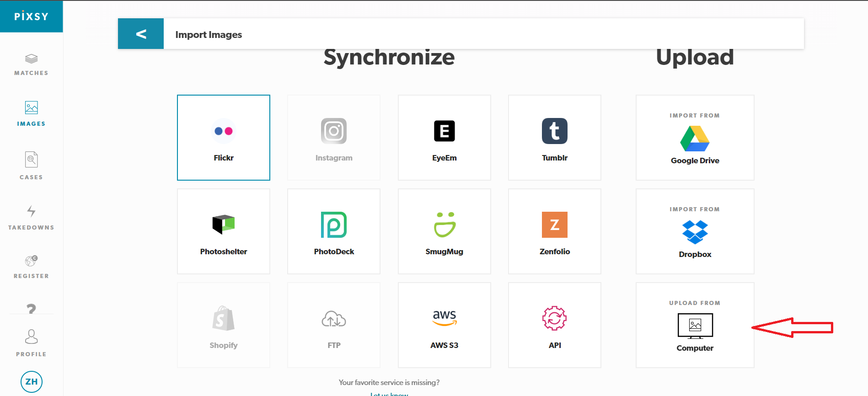
Task: Choose FTP import option
Action: pyautogui.click(x=334, y=325)
